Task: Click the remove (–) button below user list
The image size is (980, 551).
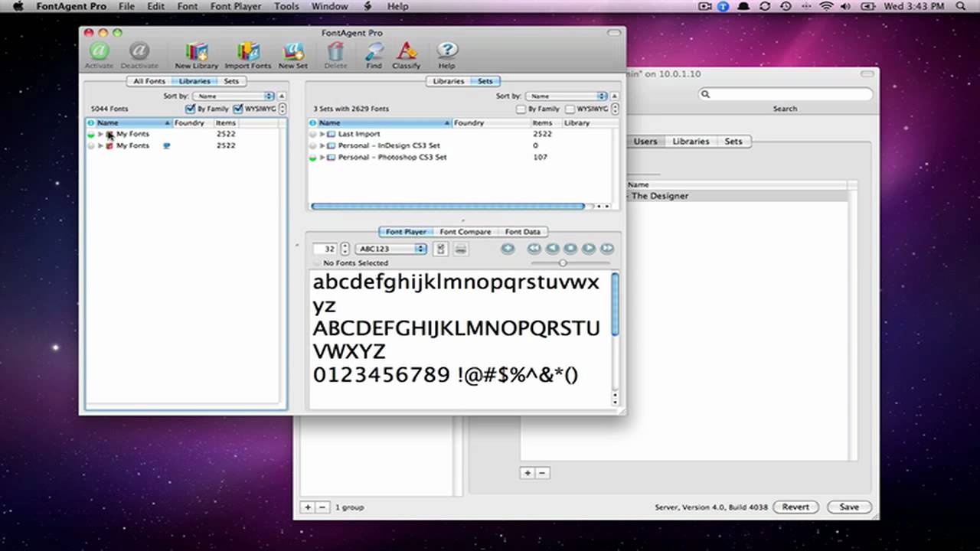Action: pyautogui.click(x=542, y=473)
